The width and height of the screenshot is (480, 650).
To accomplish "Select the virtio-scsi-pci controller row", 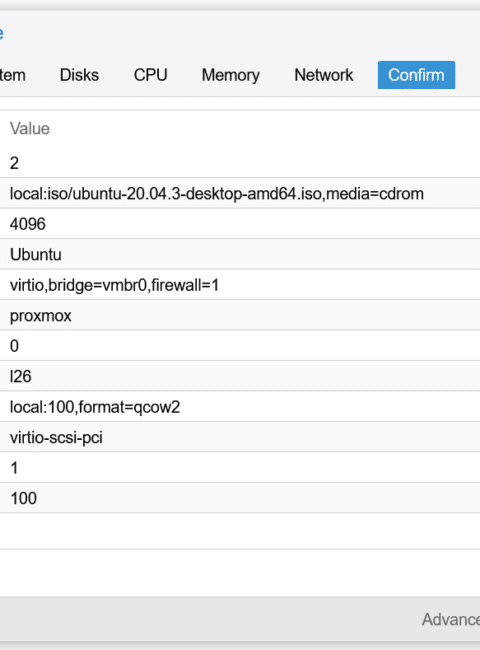I will point(240,437).
